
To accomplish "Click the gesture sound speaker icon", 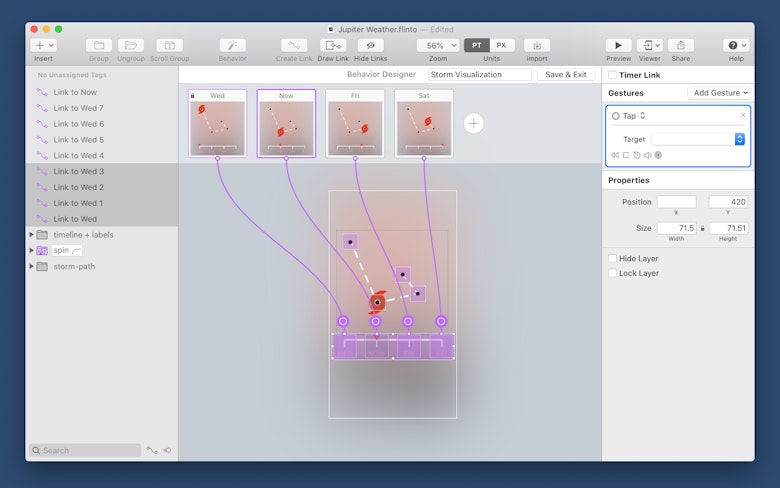I will 647,155.
